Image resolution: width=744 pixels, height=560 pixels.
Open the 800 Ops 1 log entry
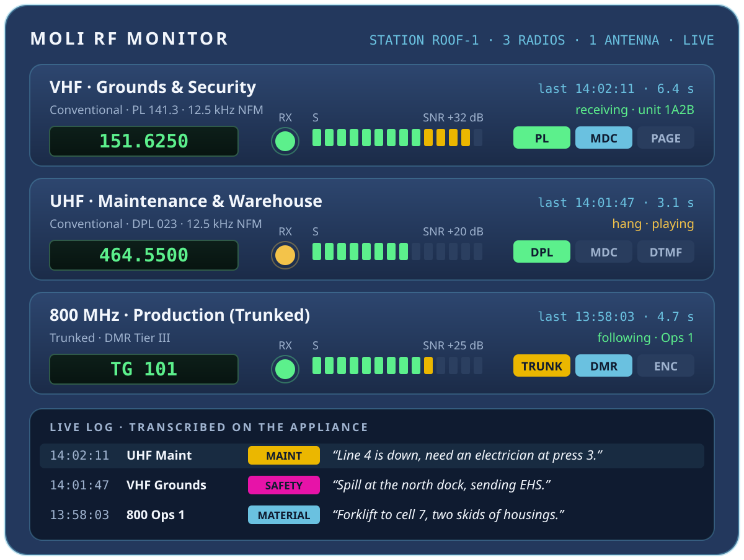point(372,515)
